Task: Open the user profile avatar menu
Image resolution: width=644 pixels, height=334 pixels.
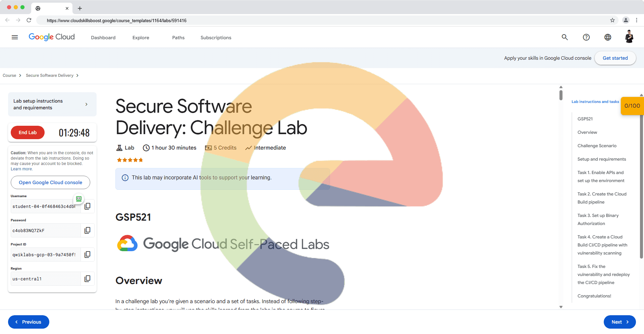Action: pyautogui.click(x=629, y=37)
